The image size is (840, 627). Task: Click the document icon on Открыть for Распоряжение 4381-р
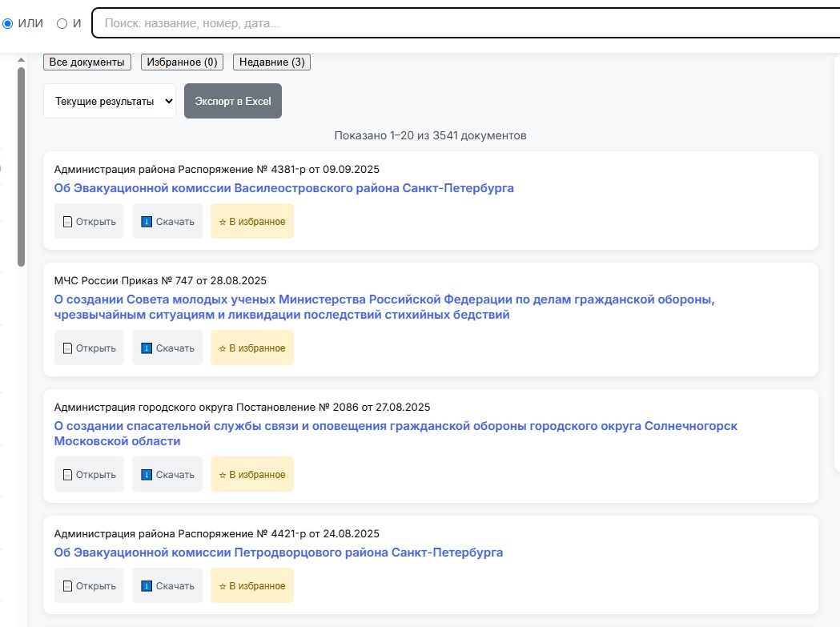coord(67,222)
